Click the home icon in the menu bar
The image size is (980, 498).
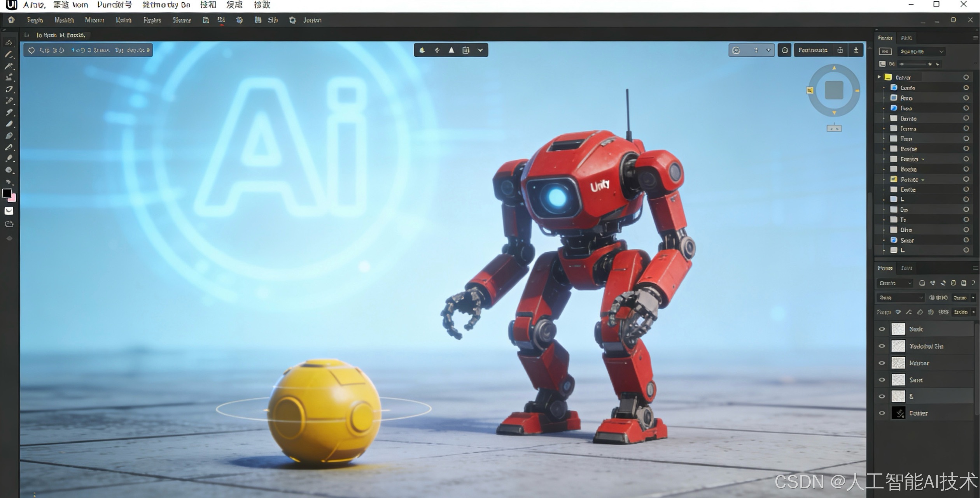tap(11, 20)
